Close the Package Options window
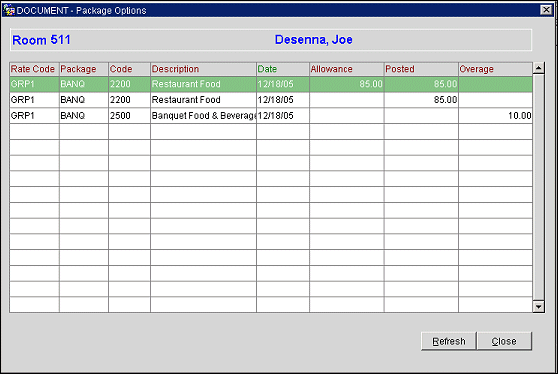The image size is (558, 374). (546, 10)
